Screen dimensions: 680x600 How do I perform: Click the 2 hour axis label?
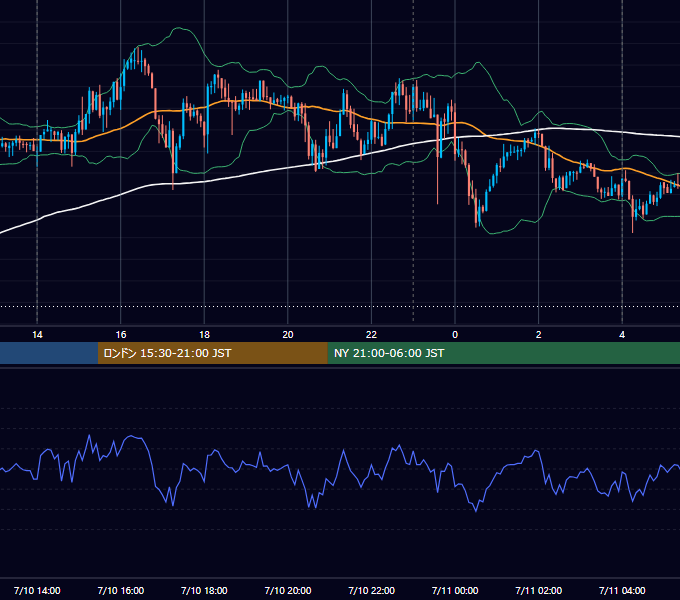(539, 335)
